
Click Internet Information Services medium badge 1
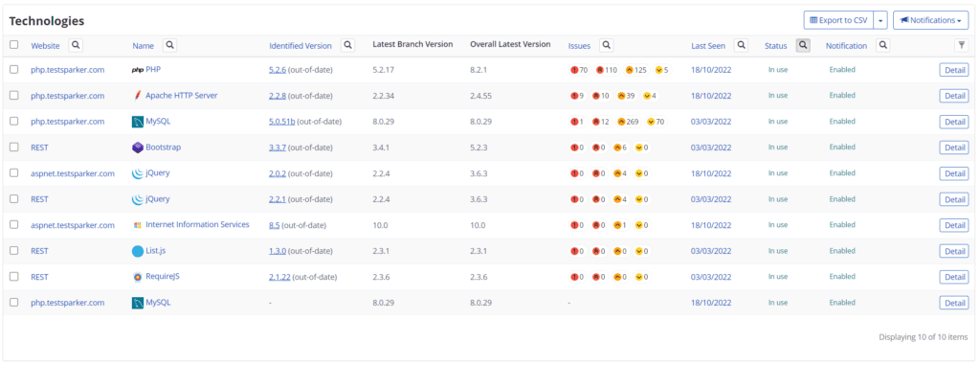(x=620, y=225)
